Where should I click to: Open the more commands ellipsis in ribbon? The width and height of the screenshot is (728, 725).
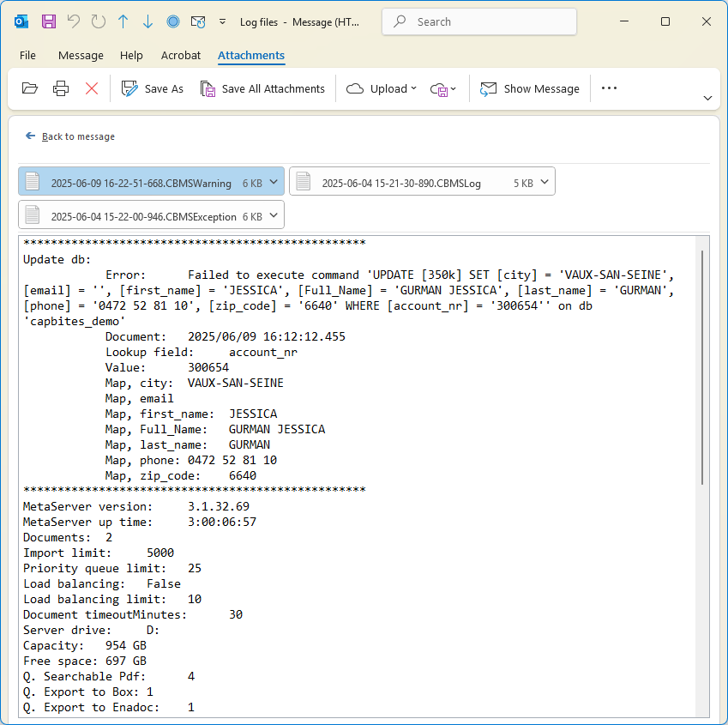(609, 88)
